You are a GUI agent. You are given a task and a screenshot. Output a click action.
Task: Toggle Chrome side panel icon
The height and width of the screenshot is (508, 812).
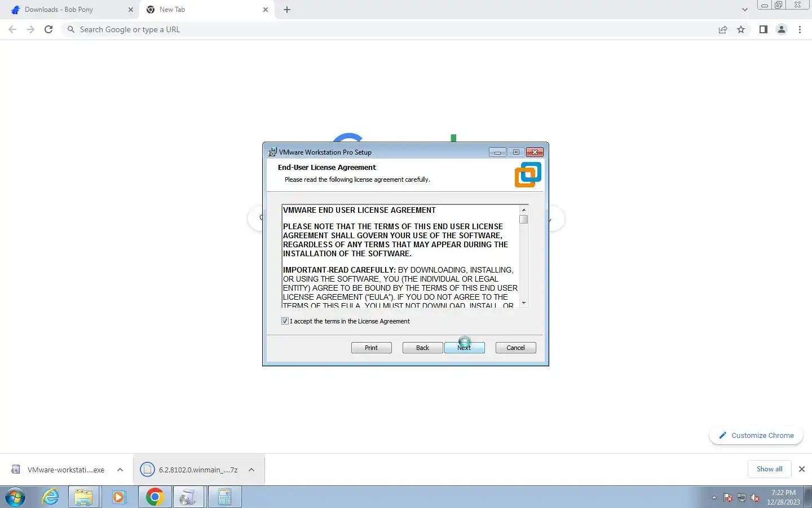(x=763, y=29)
